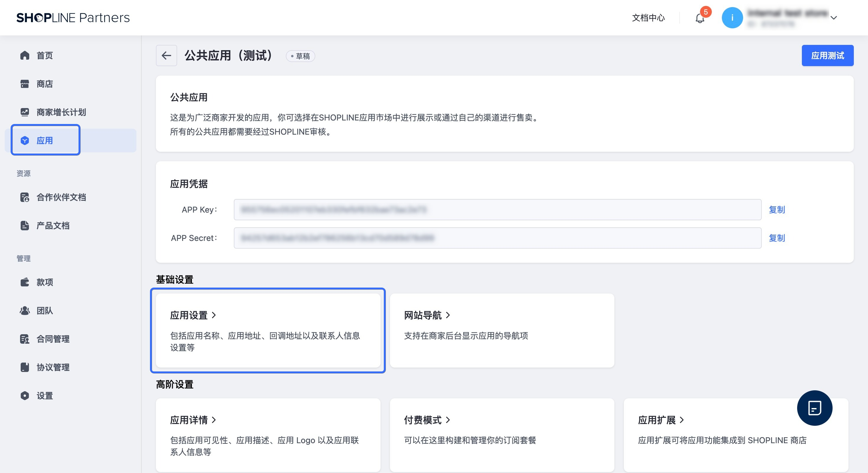Open 合作伙伴文档 menu item
The image size is (868, 473).
[x=61, y=197]
